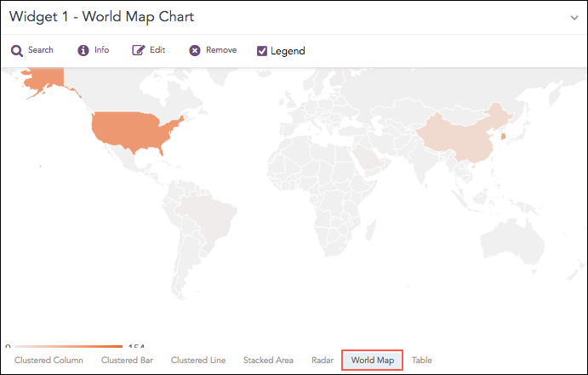Open widget Info via the info icon

point(83,50)
